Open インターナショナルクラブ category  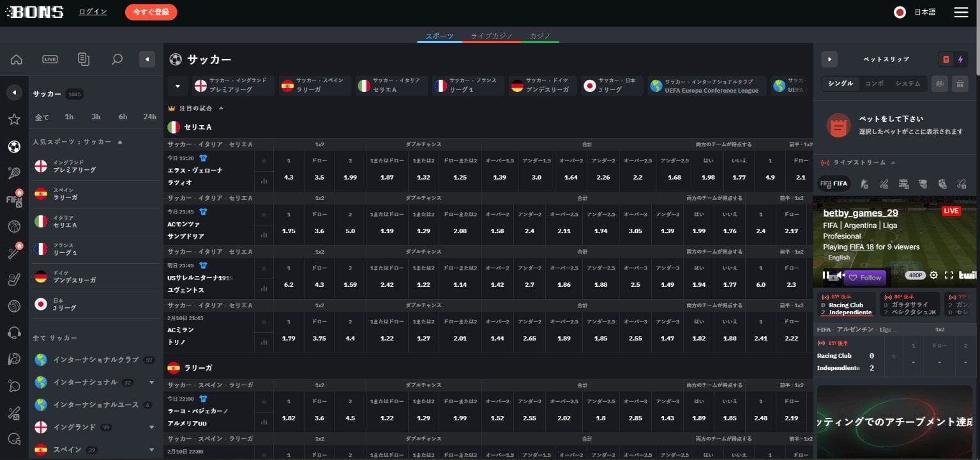[x=94, y=360]
